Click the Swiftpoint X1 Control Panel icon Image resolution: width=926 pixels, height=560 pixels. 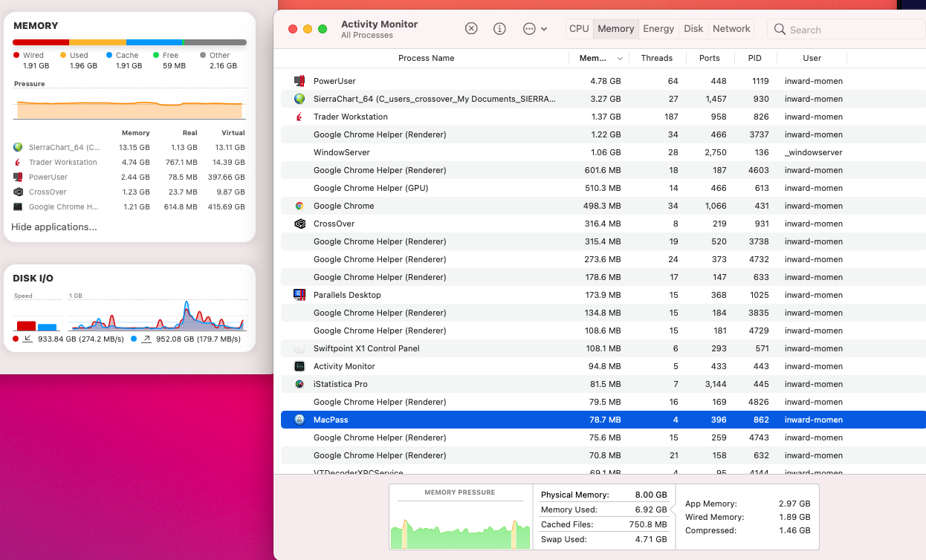point(300,348)
